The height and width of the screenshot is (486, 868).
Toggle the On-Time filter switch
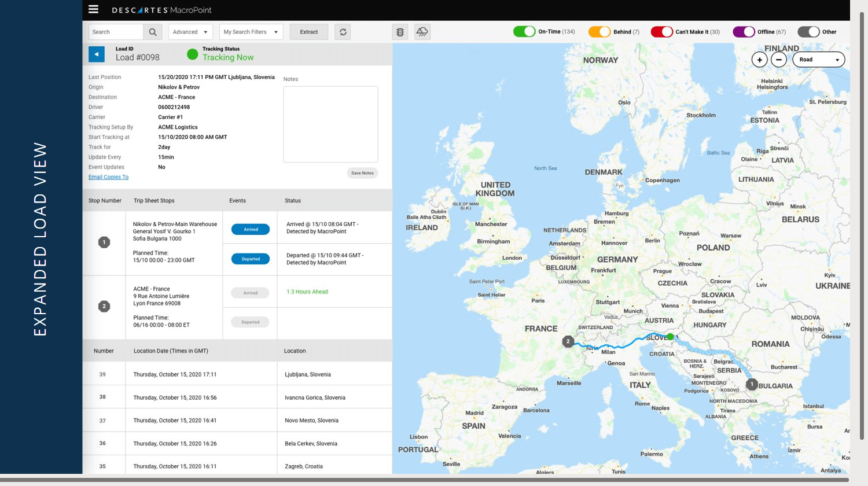click(524, 32)
